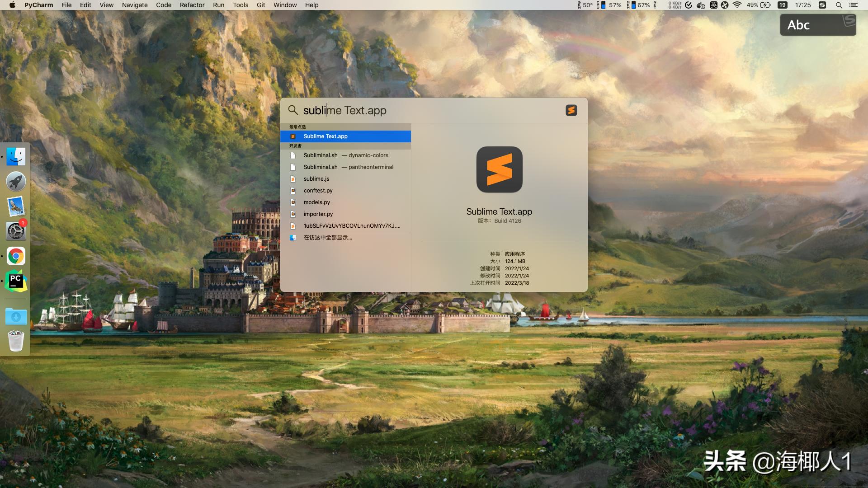Select conftest.py in the search results
The image size is (868, 488).
pyautogui.click(x=318, y=190)
